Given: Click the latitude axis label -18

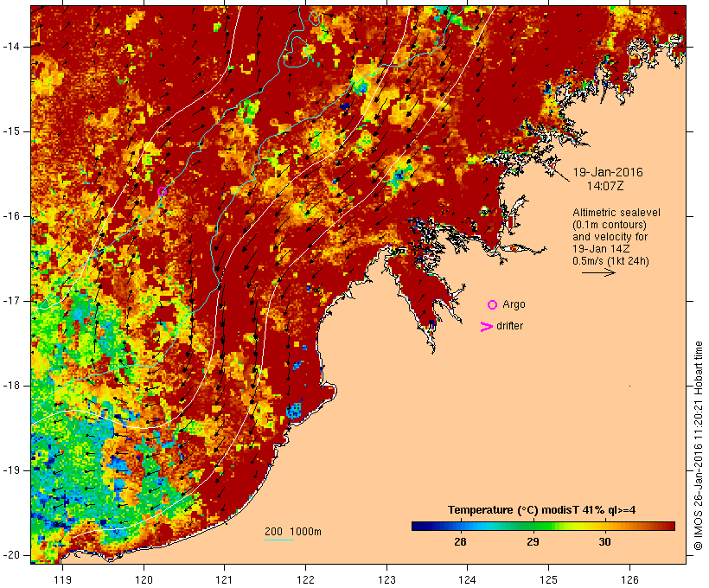Looking at the screenshot, I should (x=11, y=386).
